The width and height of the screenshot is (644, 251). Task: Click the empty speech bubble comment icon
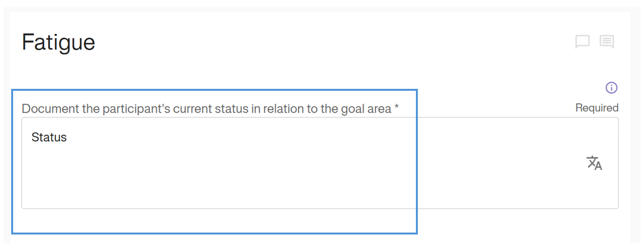[582, 42]
